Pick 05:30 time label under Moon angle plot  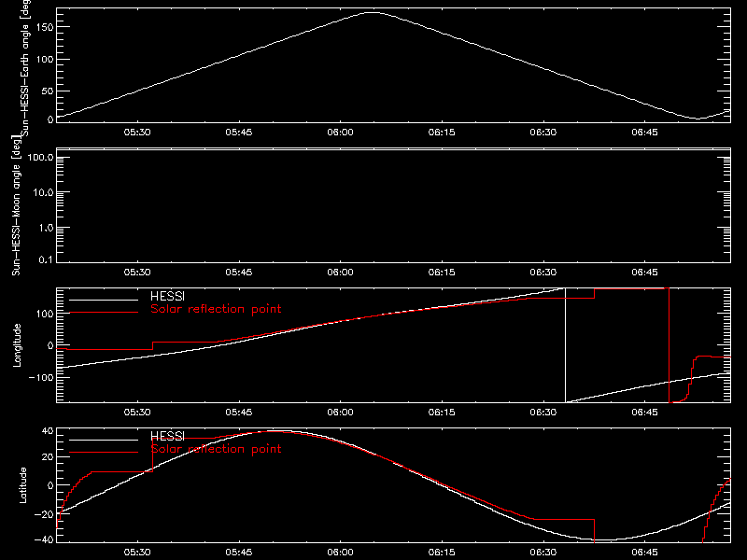[x=137, y=273]
